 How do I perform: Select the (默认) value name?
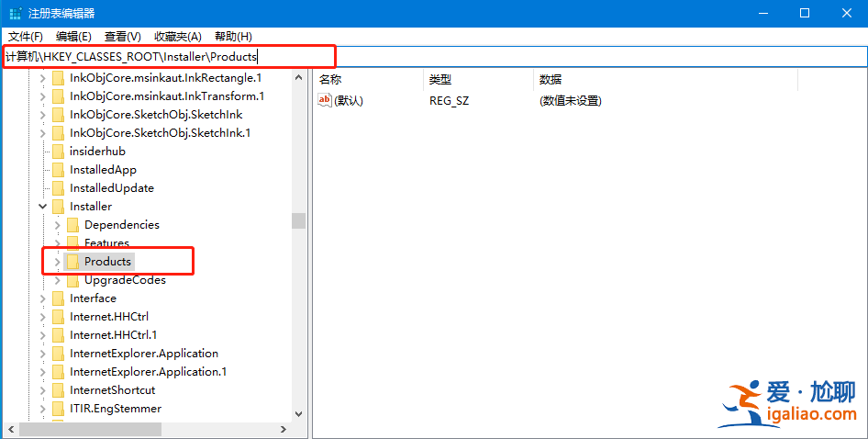[x=349, y=101]
